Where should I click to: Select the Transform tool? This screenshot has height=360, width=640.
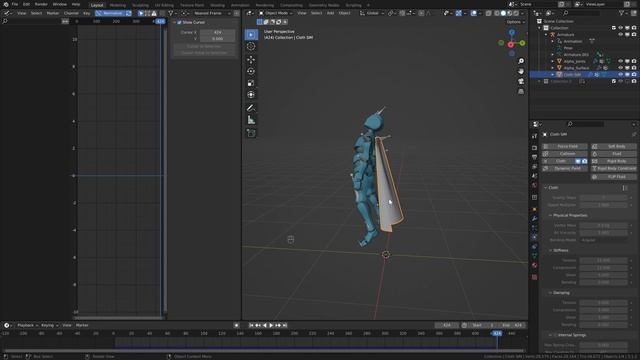pos(251,95)
